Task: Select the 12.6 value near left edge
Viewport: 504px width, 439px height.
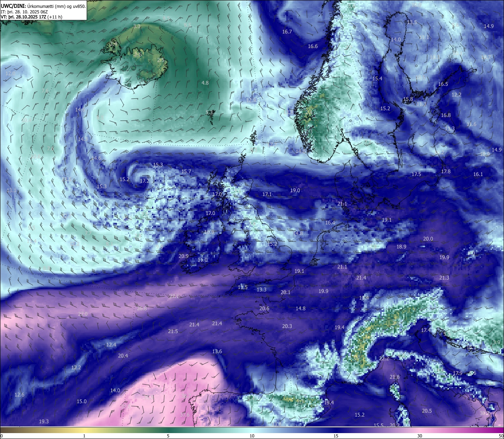Action: click(x=19, y=395)
